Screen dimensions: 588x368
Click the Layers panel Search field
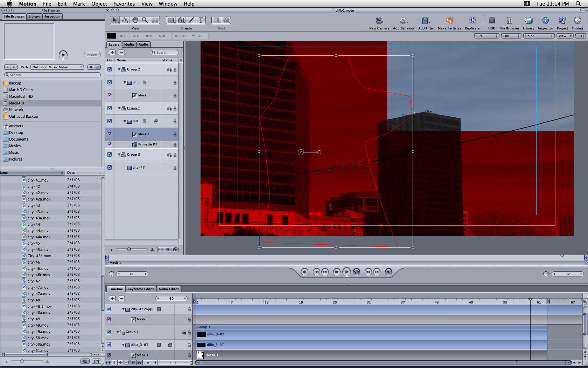click(x=165, y=53)
